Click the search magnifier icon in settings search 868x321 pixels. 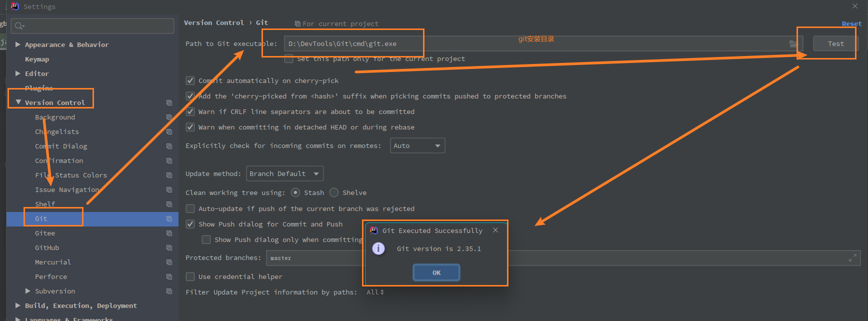click(x=18, y=26)
